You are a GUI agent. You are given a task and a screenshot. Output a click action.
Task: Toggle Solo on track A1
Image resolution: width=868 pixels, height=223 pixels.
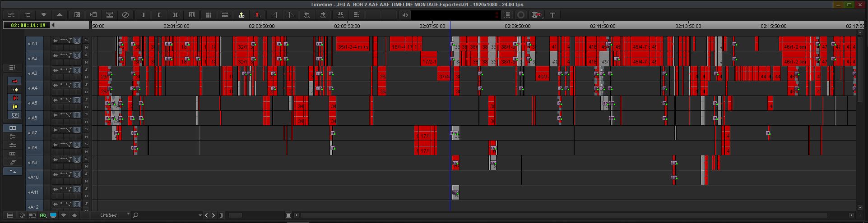86,41
